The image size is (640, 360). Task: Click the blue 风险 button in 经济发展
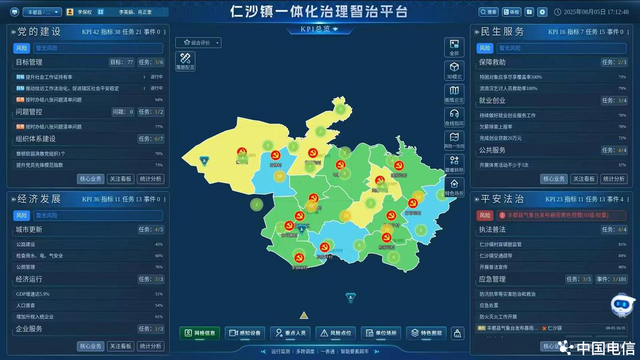tap(22, 215)
